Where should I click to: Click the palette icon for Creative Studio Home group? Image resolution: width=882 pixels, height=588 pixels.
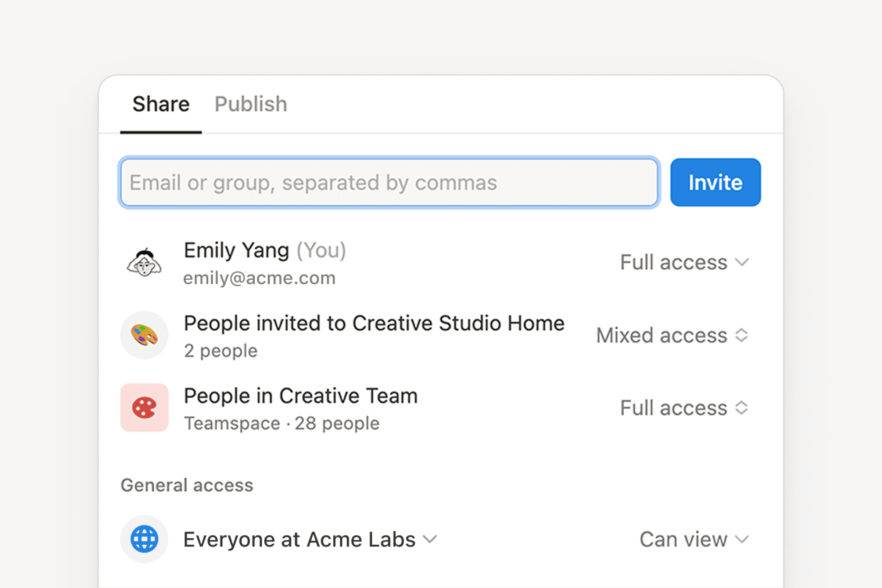pyautogui.click(x=144, y=335)
